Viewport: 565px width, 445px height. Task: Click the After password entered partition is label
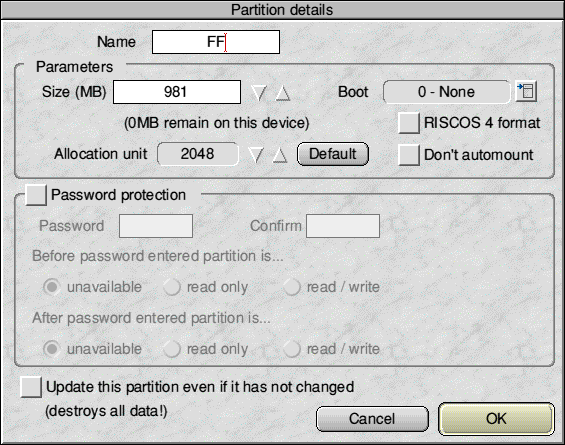pyautogui.click(x=151, y=318)
